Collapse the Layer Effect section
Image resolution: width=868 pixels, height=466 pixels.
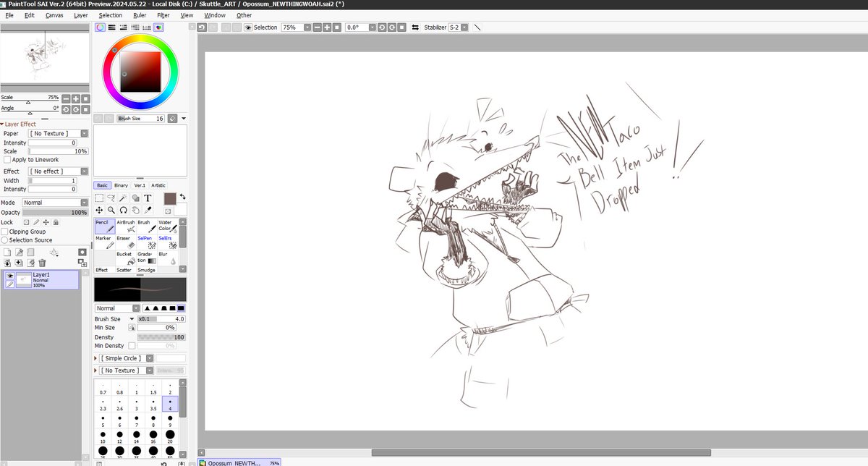2,124
